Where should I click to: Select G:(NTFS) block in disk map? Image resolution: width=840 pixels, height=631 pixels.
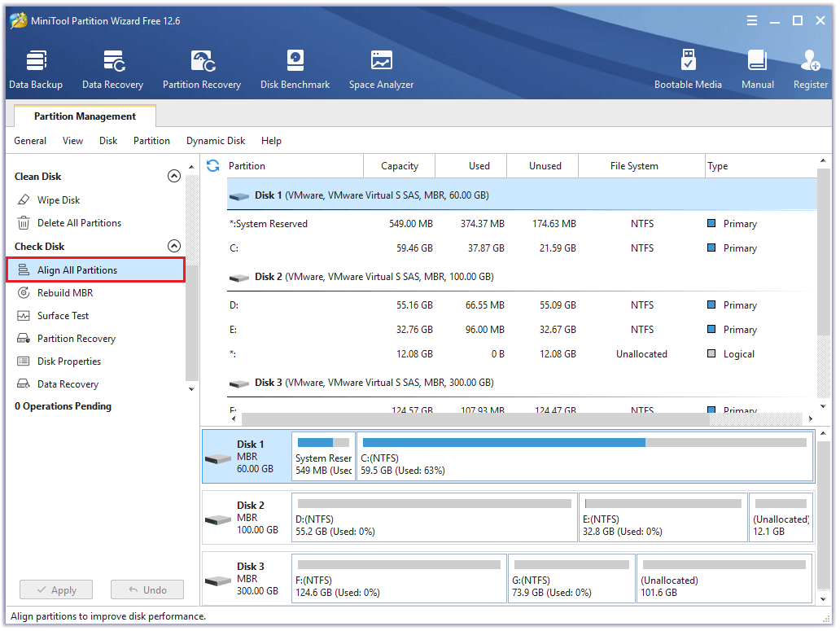pos(571,579)
